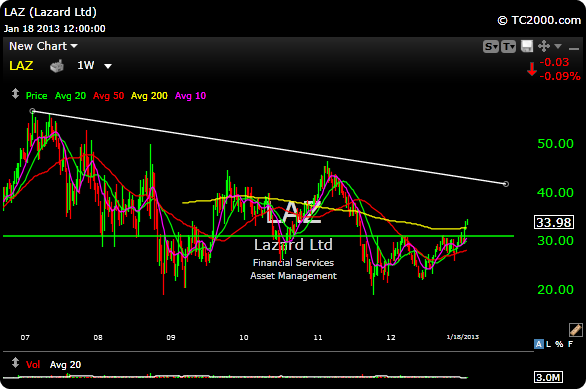Select the yellow Avg 200 indicator label
The width and height of the screenshot is (586, 389).
pos(149,96)
